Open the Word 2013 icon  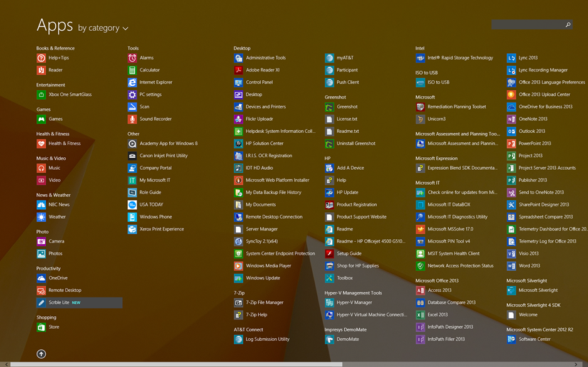(x=512, y=266)
